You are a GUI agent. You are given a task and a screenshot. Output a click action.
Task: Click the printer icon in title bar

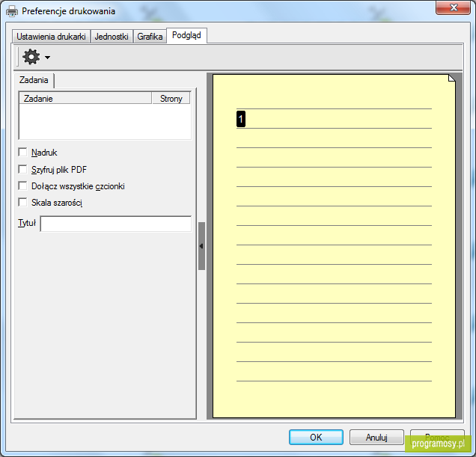pos(12,11)
